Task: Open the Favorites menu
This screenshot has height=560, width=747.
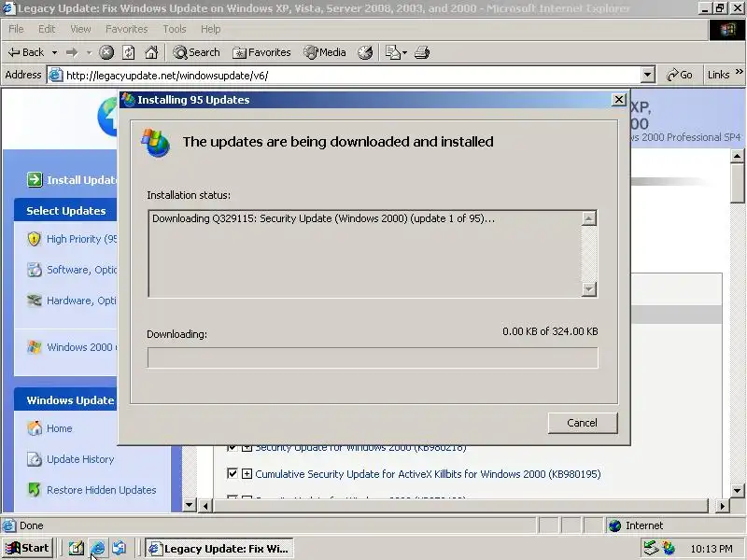Action: coord(127,29)
